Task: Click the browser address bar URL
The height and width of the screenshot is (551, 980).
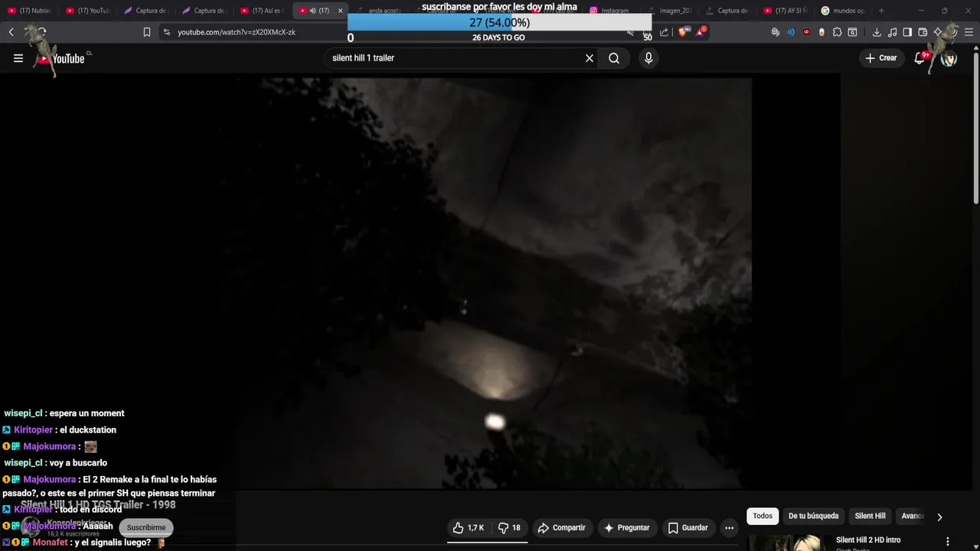Action: [x=237, y=32]
